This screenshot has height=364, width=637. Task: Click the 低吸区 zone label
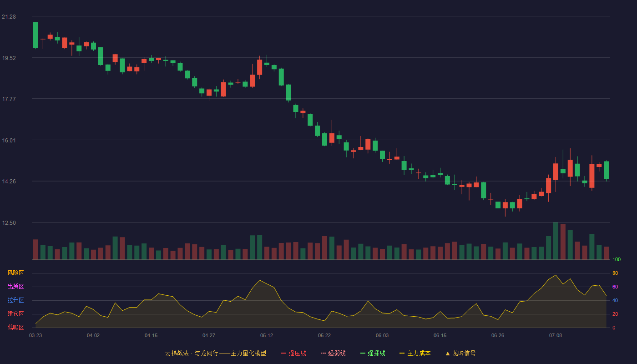tap(15, 328)
